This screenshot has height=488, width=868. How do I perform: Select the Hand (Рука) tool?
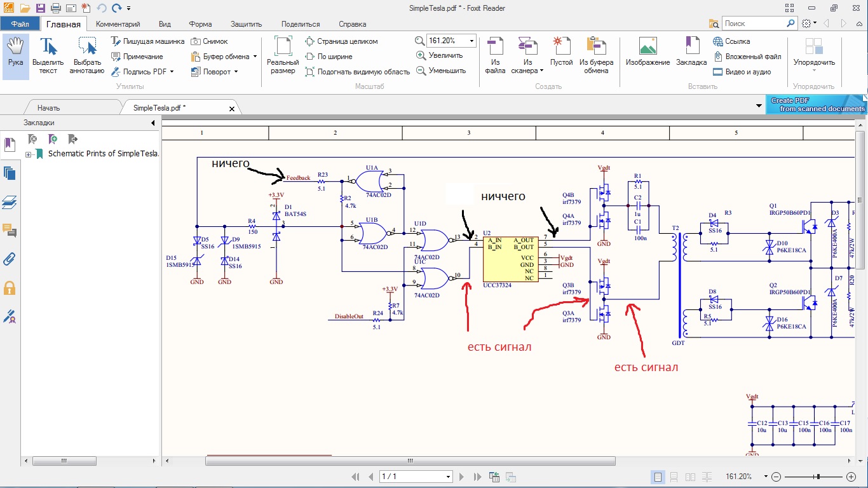pos(15,55)
